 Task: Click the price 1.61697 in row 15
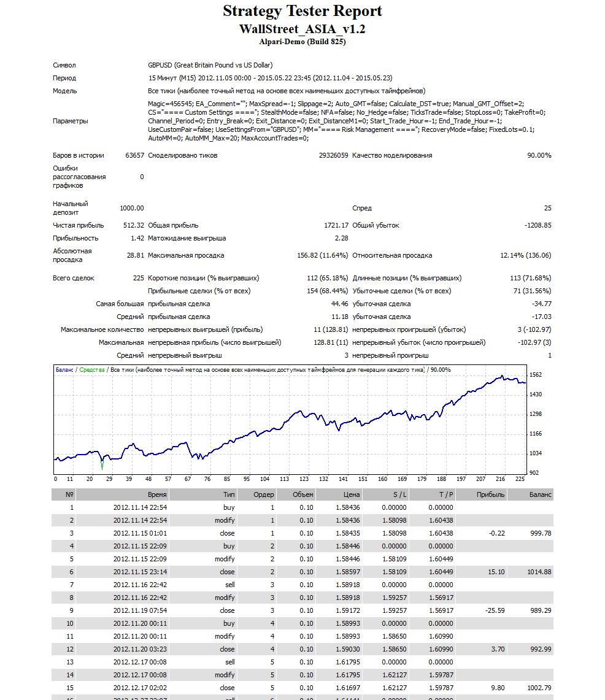point(348,688)
